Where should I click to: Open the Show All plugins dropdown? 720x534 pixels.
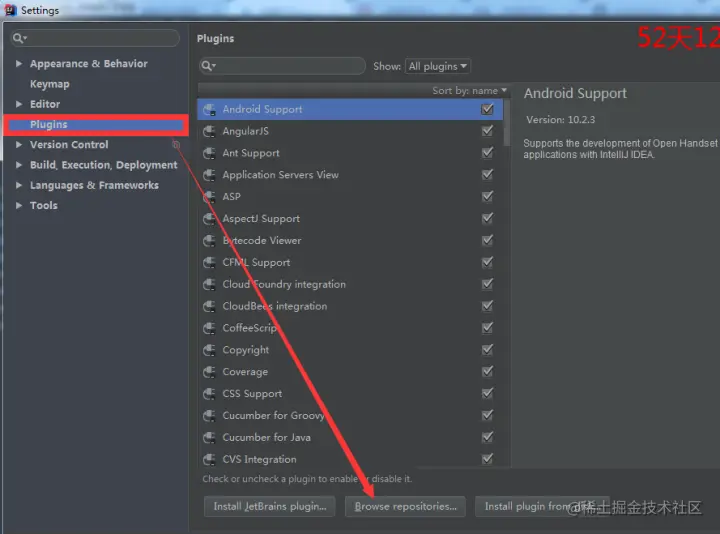coord(438,66)
